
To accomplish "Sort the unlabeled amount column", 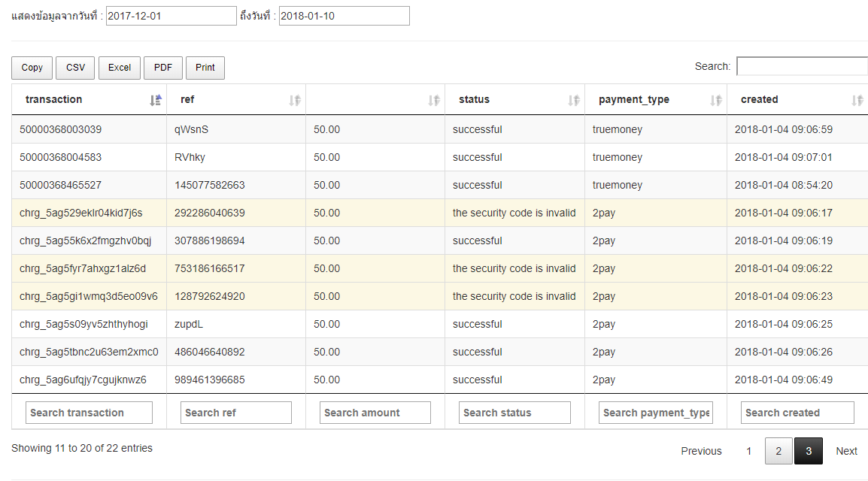I will (434, 100).
